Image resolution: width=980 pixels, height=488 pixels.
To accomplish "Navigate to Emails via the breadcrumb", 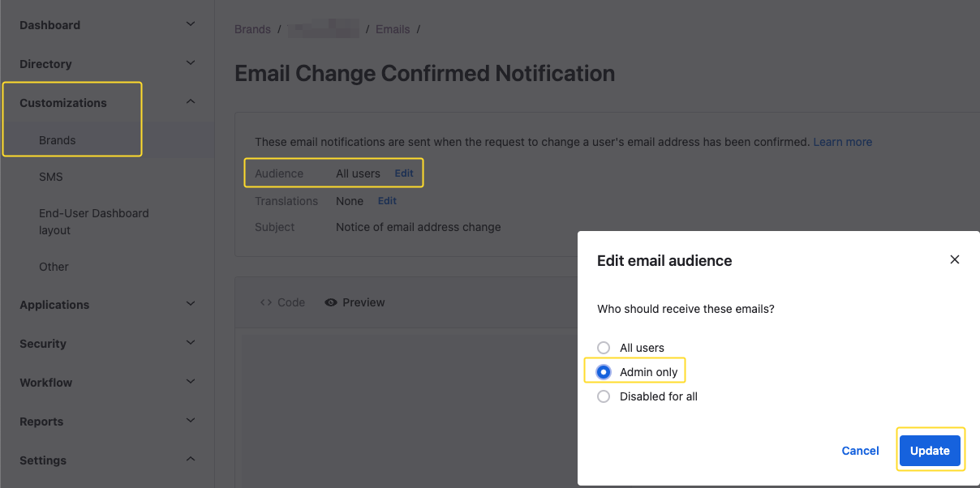I will click(393, 28).
